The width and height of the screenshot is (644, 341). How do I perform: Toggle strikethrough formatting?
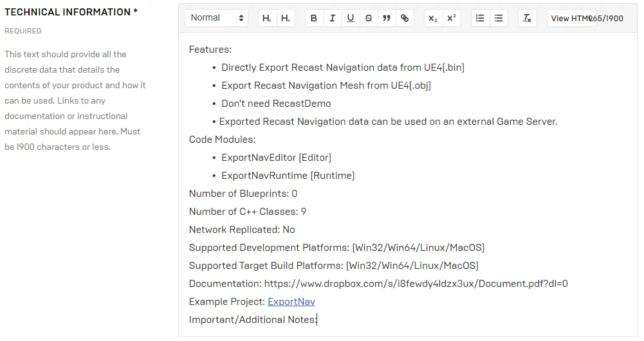coord(368,19)
